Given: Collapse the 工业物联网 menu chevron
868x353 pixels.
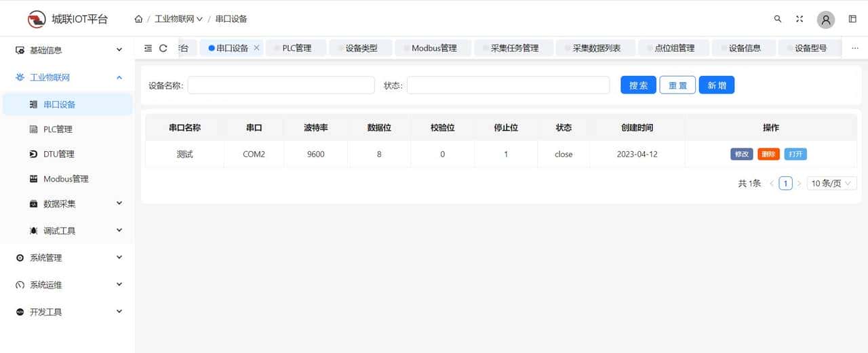Looking at the screenshot, I should point(119,77).
